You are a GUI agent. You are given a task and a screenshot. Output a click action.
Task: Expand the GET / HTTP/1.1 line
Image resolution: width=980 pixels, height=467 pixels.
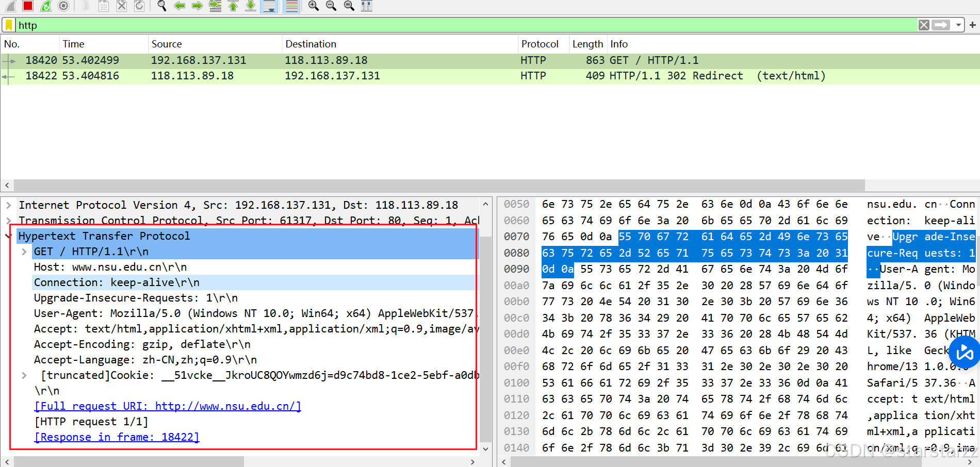[x=24, y=252]
